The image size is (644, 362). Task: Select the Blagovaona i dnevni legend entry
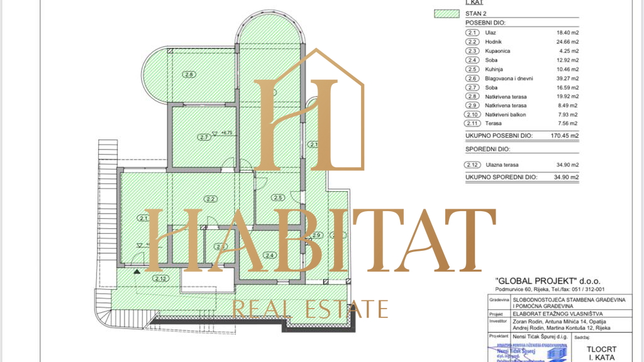[x=521, y=78]
